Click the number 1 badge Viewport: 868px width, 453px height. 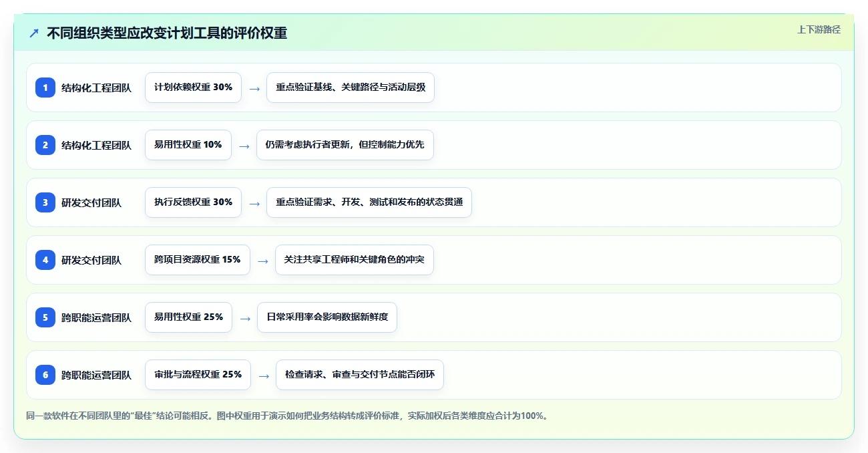(45, 88)
